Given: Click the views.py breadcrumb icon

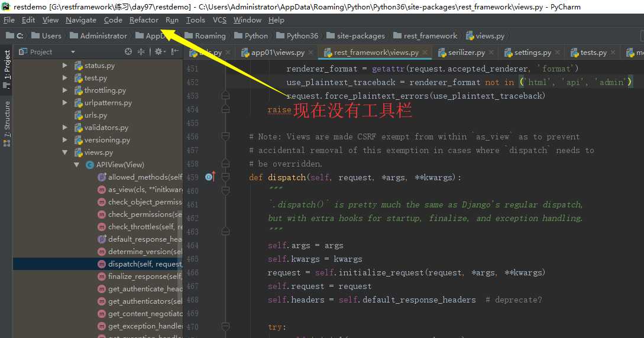Looking at the screenshot, I should click(x=470, y=36).
